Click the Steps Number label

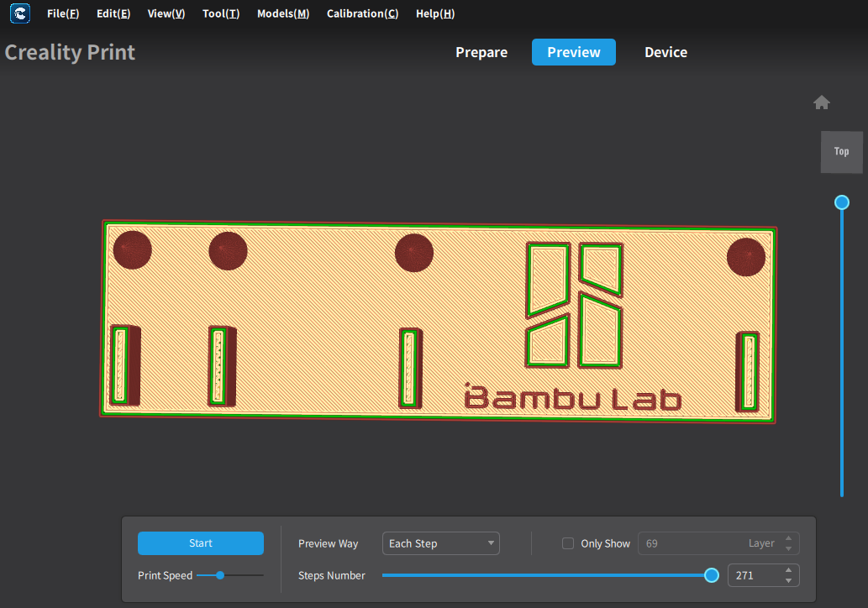[332, 575]
